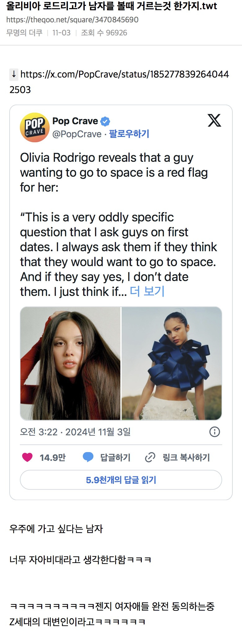Viewport: 242px width, 644px height.
Task: Expand the tweet text with 더 보기
Action: point(147,291)
